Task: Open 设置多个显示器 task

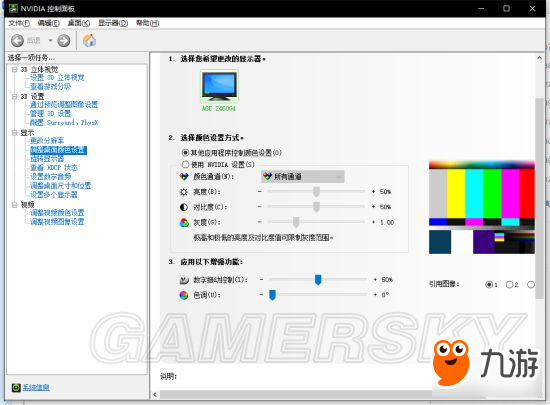Action: (54, 195)
